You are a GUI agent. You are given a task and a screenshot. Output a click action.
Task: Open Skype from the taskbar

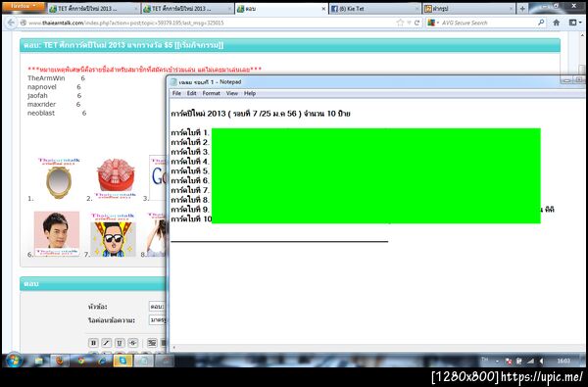pos(123,361)
